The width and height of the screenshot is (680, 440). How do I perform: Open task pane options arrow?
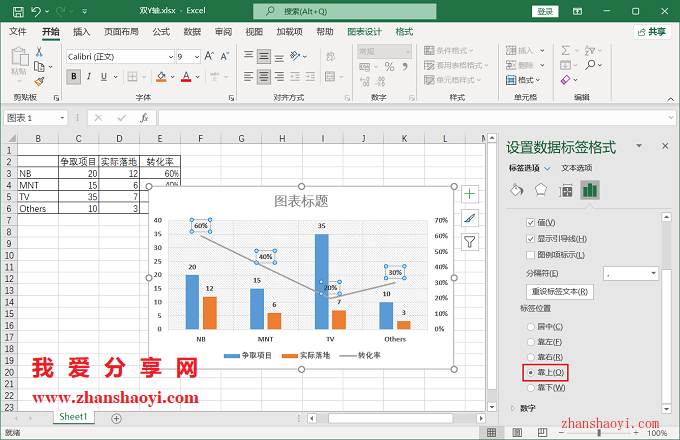click(x=639, y=146)
